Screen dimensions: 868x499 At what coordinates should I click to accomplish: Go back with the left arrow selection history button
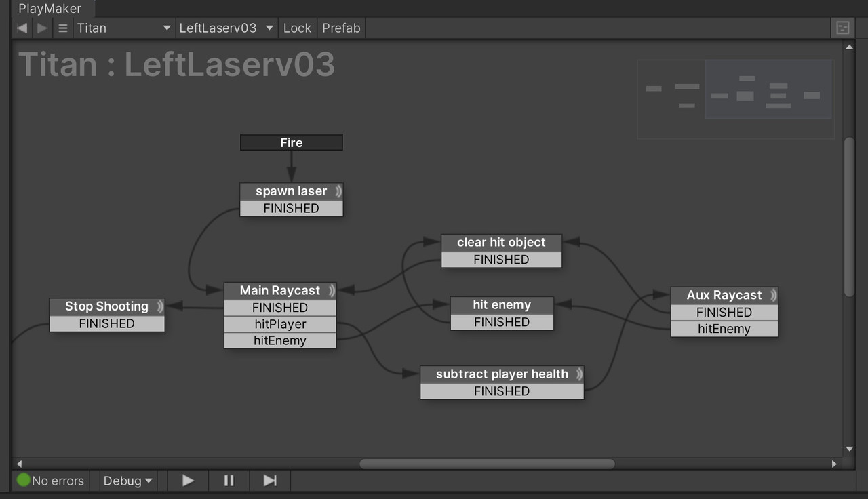coord(22,28)
